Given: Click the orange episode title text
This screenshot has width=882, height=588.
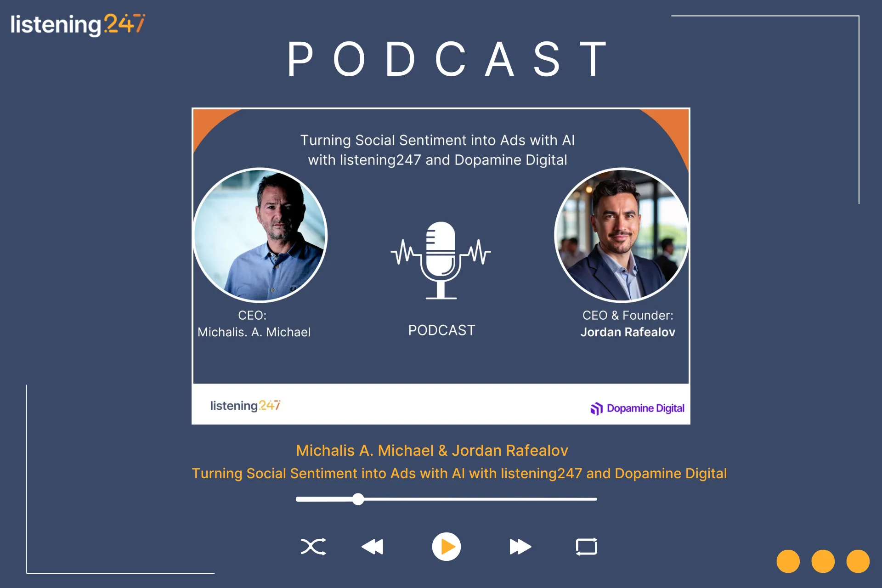Looking at the screenshot, I should 459,474.
